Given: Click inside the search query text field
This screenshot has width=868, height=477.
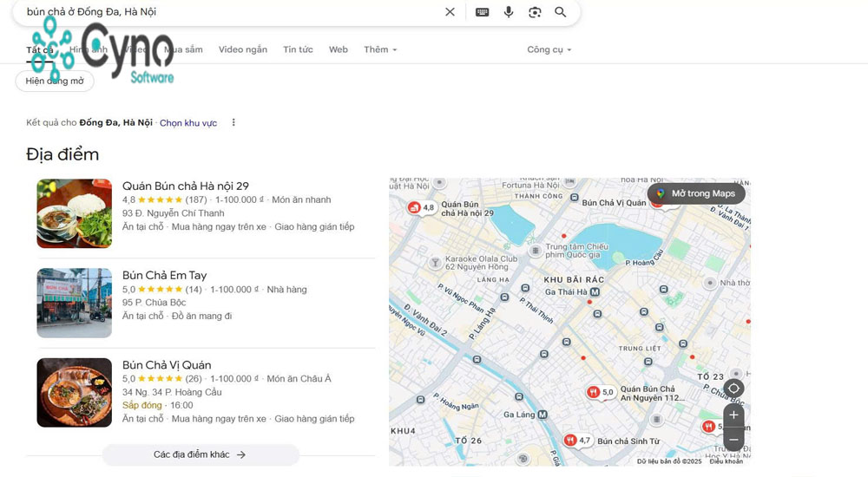Looking at the screenshot, I should [226, 12].
